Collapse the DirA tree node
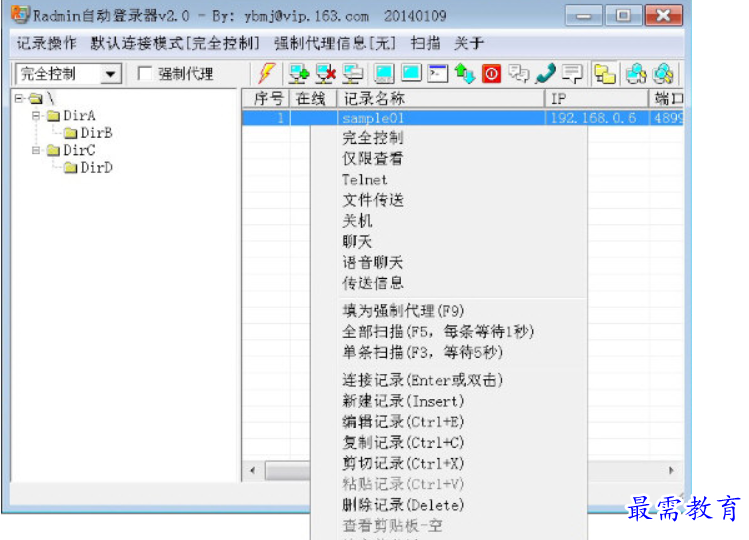 36,116
